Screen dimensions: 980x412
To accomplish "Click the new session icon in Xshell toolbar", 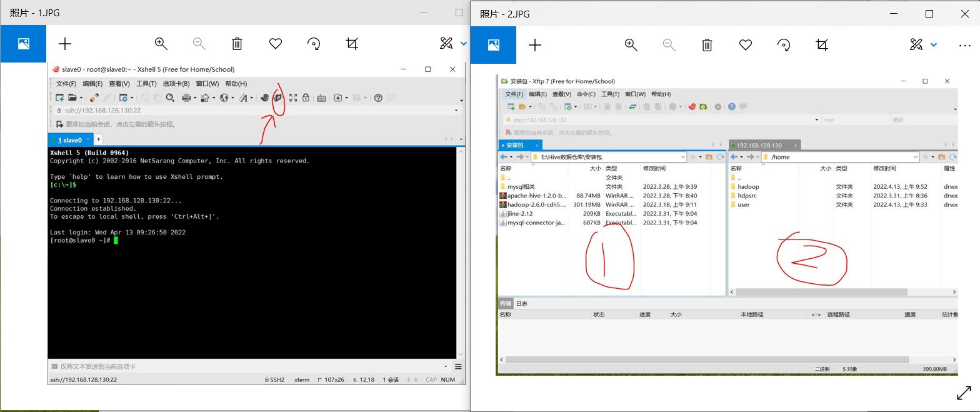I will pos(59,98).
